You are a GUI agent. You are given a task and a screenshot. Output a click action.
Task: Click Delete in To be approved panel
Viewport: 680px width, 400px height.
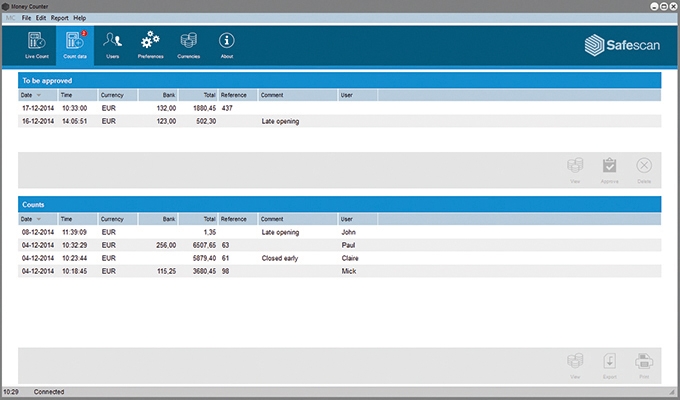pyautogui.click(x=644, y=169)
